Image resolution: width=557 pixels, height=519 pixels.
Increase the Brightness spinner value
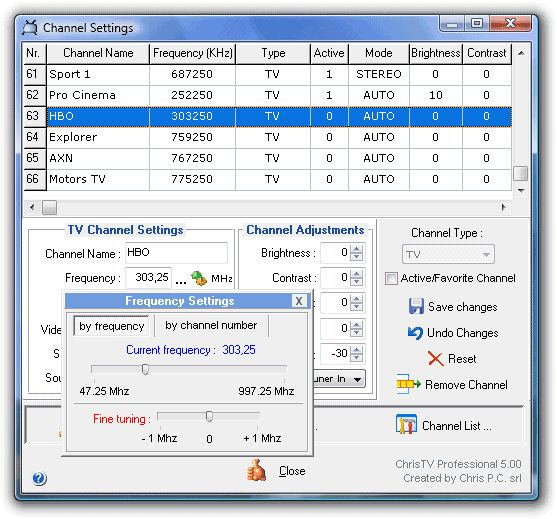coord(357,249)
